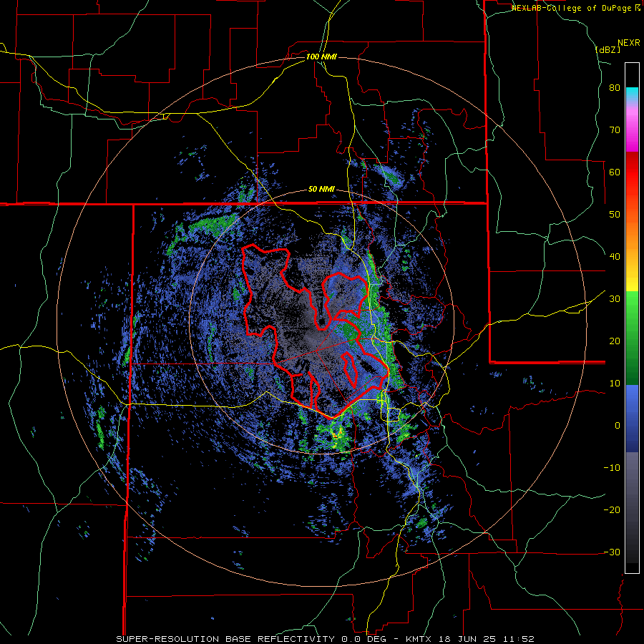The image size is (644, 644).
Task: Click the "[dBZ]" units label
Action: (608, 49)
